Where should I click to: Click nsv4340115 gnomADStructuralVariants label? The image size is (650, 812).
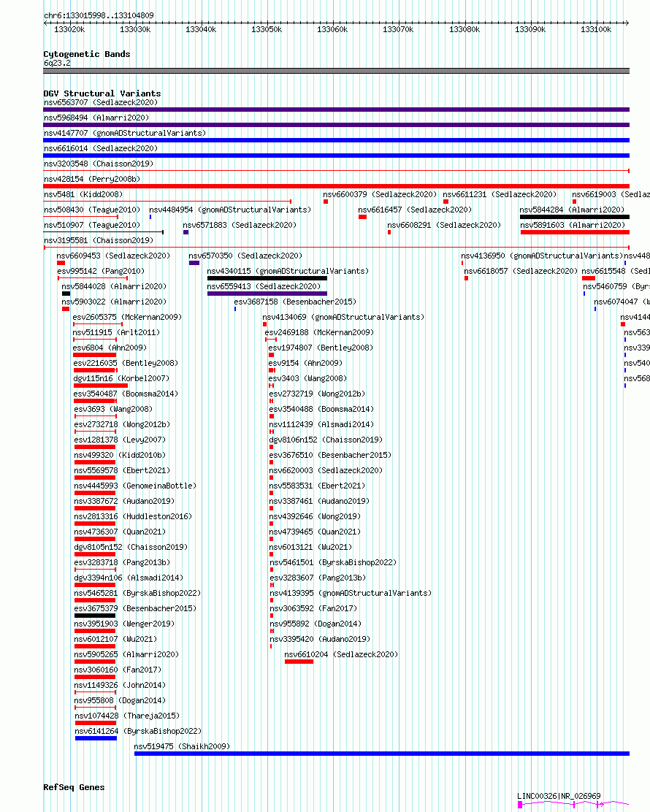coord(288,272)
